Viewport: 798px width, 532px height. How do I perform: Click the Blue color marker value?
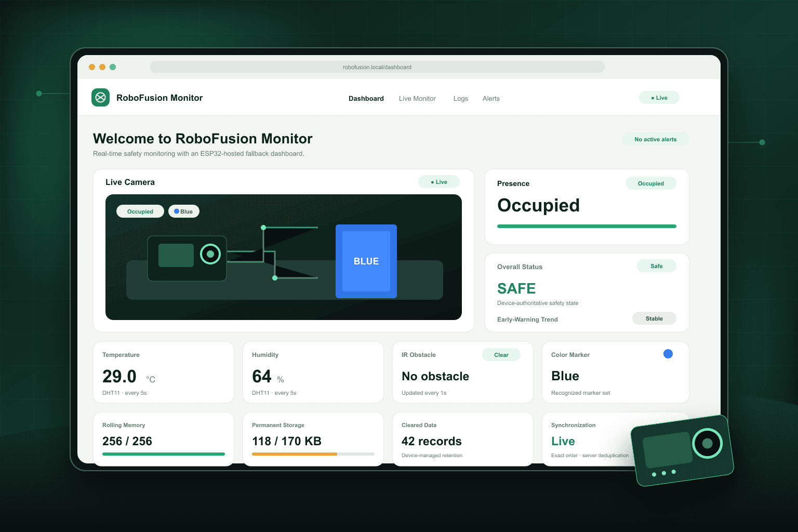(x=565, y=376)
